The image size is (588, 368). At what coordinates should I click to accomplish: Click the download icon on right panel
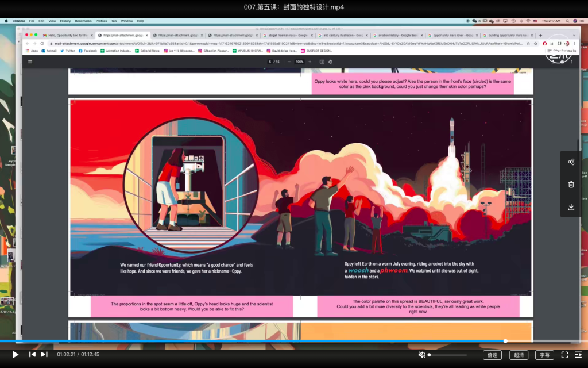(x=571, y=207)
